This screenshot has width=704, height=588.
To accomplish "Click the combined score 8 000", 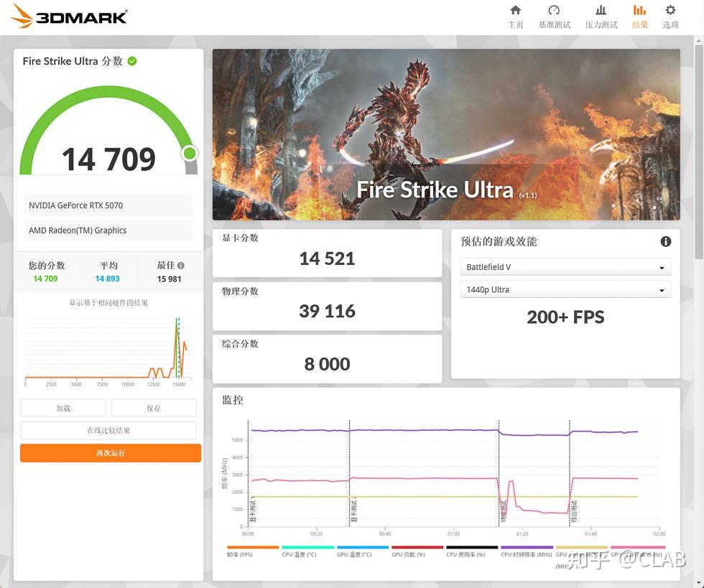I will (327, 364).
